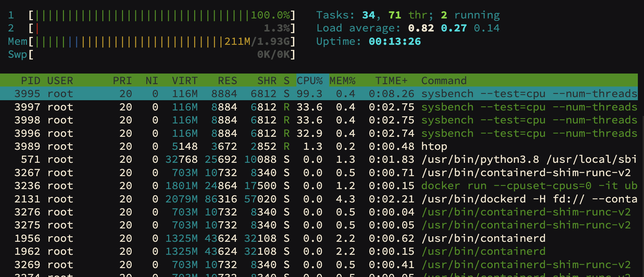Click 0:08.26 TIME+ of PID 3995

coord(391,94)
